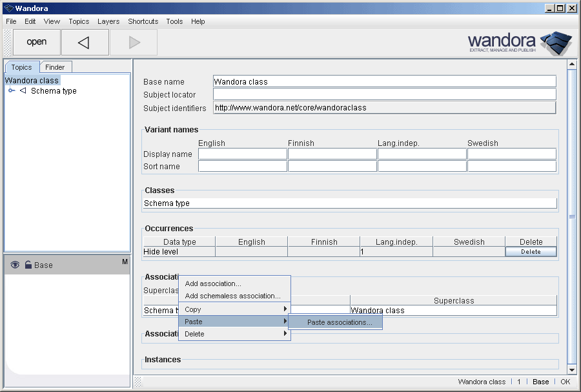Expand the Schema type tree node handle

[x=12, y=91]
